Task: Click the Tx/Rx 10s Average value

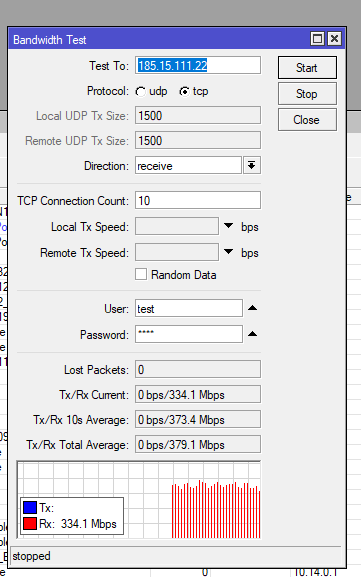Action: point(198,419)
